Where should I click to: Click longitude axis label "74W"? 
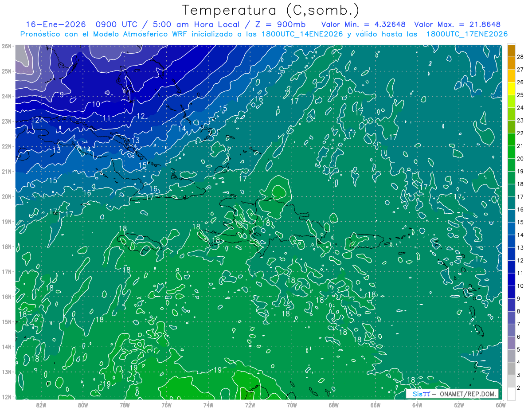208,405
